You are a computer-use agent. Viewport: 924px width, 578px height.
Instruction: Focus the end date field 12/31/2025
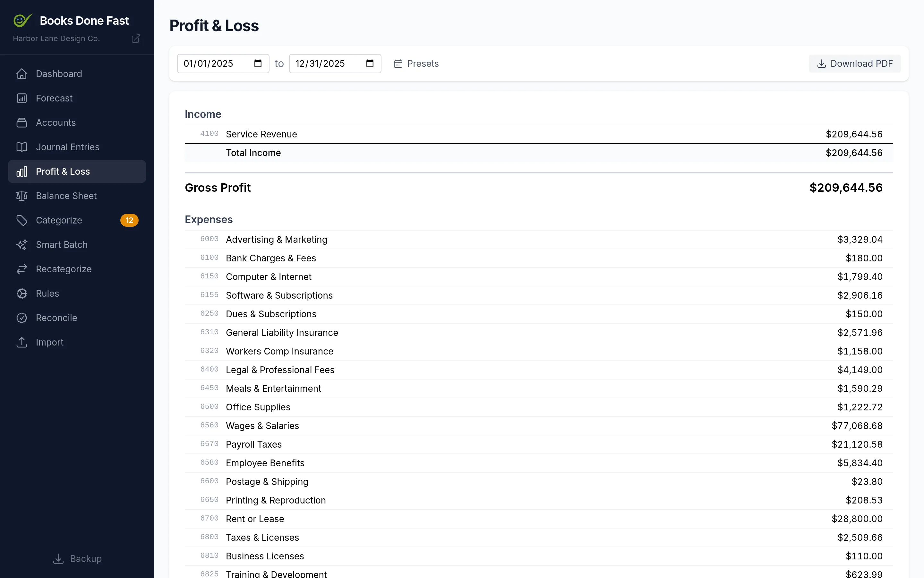(335, 64)
